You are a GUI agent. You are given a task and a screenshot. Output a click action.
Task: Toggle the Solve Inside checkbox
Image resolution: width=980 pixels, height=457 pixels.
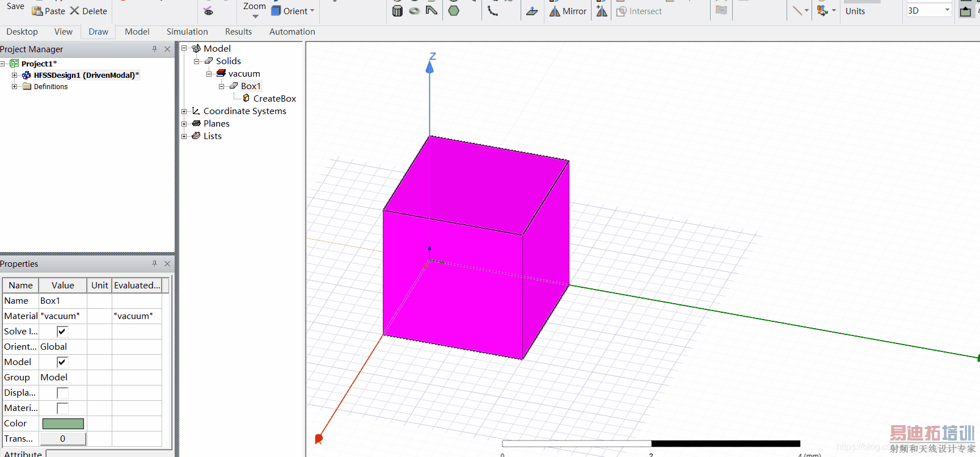(x=62, y=332)
